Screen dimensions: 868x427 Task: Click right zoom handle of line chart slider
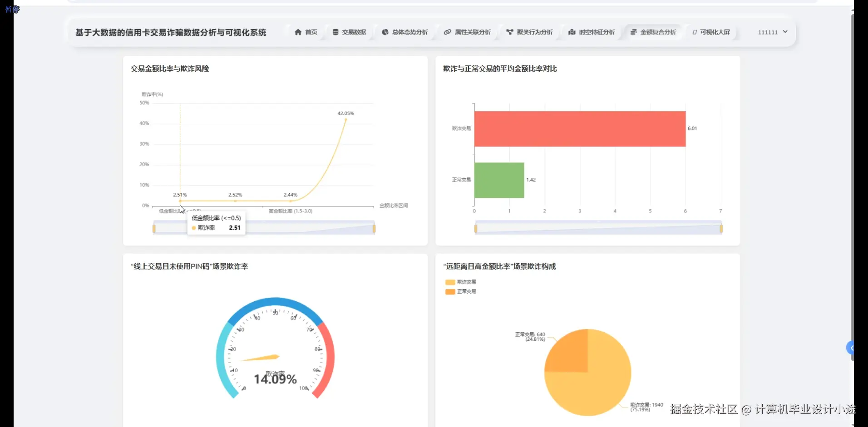374,228
